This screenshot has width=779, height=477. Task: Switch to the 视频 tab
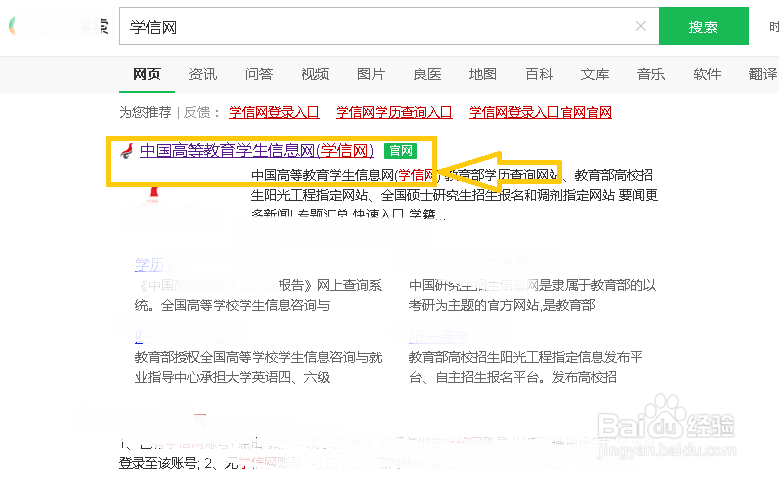(x=315, y=74)
